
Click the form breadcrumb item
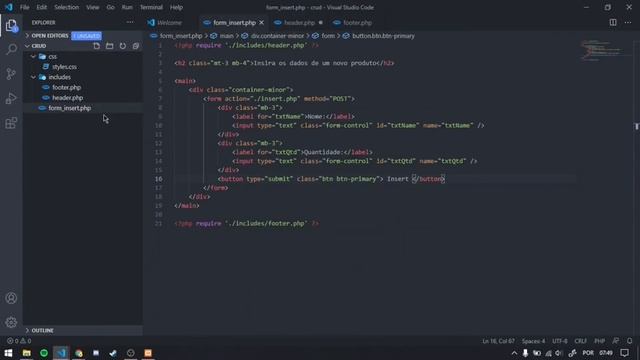[328, 36]
